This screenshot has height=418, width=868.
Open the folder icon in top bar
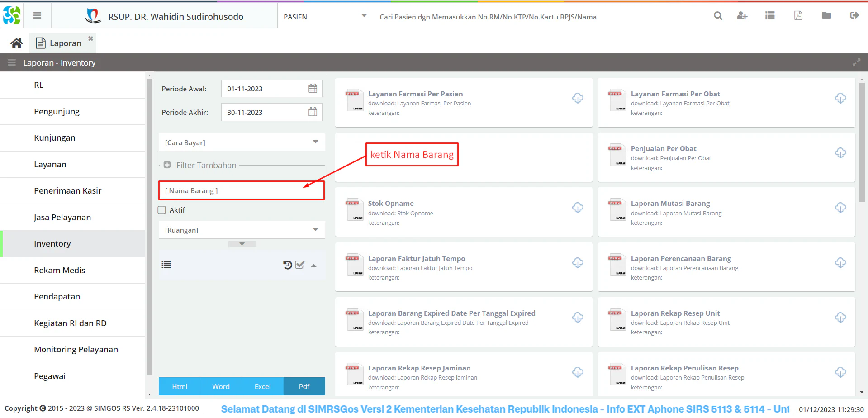826,15
